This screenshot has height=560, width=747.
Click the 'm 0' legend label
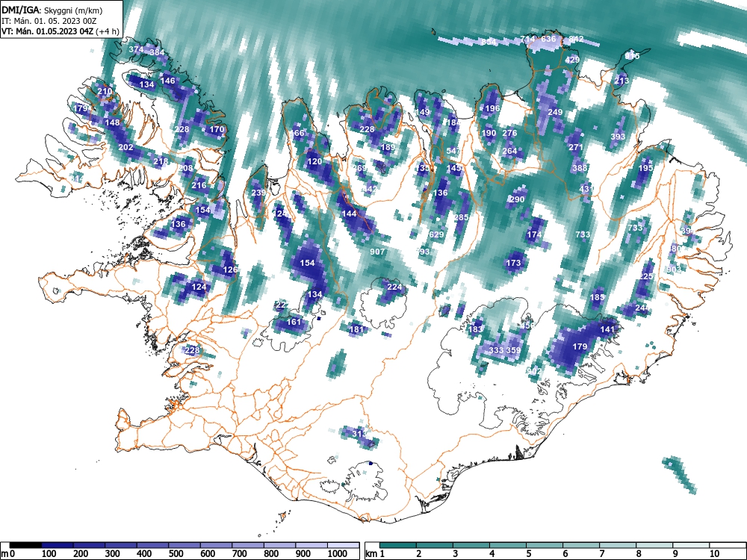coord(6,553)
